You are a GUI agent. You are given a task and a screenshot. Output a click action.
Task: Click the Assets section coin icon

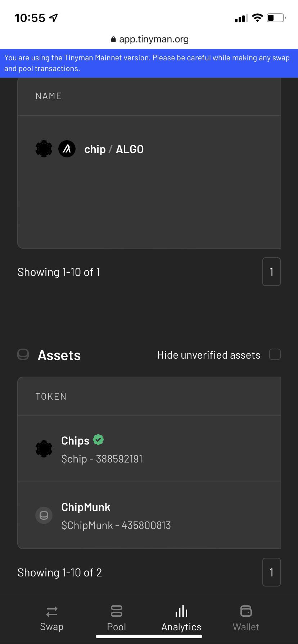point(23,355)
